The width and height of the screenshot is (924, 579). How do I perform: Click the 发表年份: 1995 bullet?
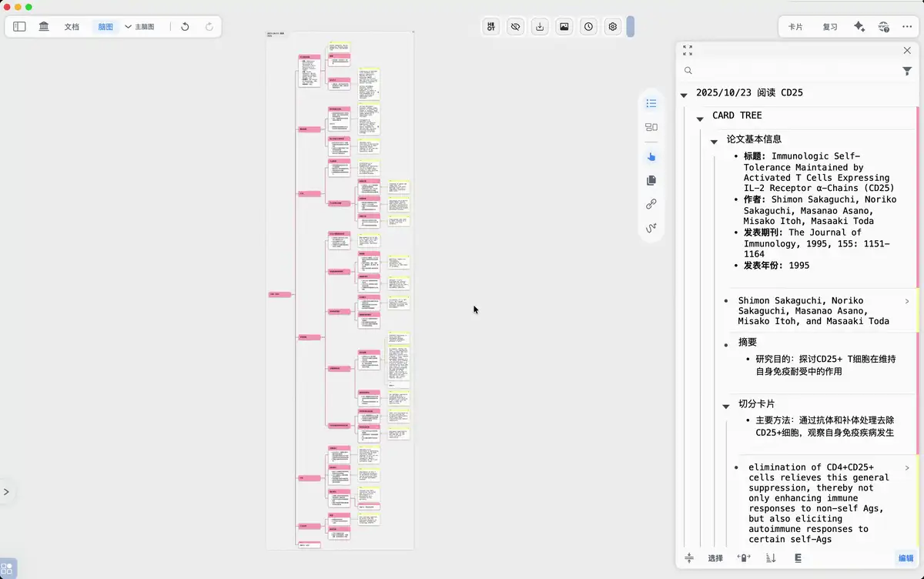click(776, 266)
